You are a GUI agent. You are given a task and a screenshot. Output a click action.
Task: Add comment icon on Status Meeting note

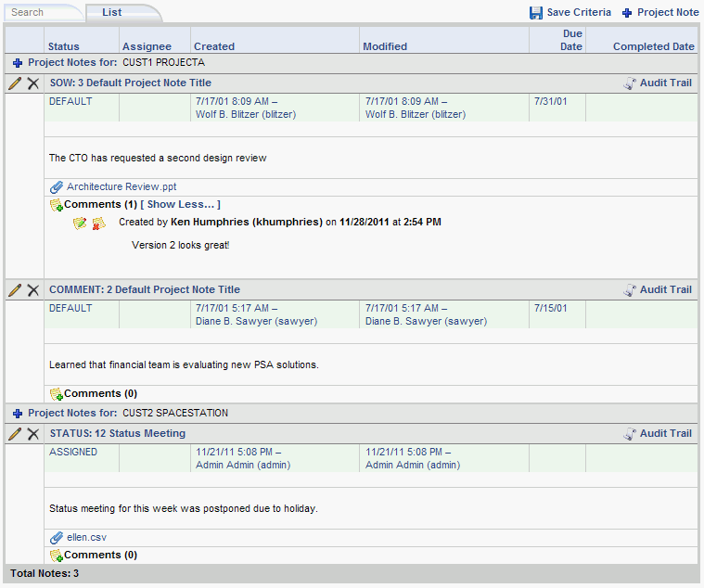click(x=56, y=556)
